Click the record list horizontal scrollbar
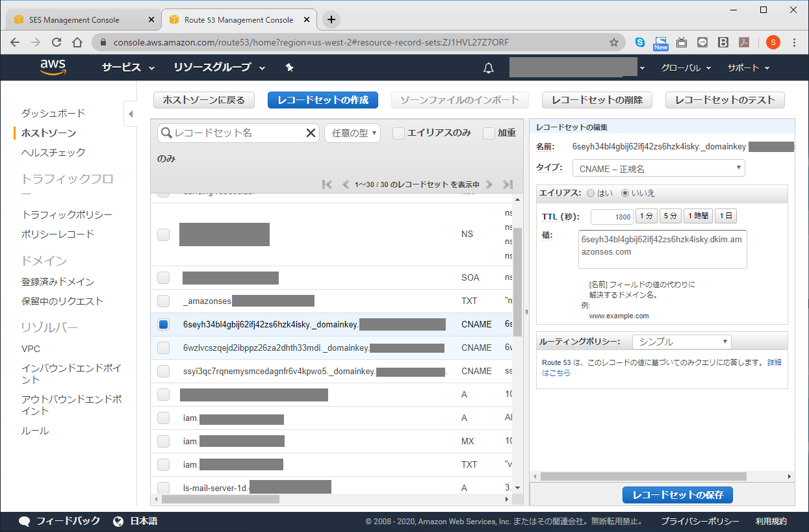Image resolution: width=809 pixels, height=532 pixels. coord(220,499)
